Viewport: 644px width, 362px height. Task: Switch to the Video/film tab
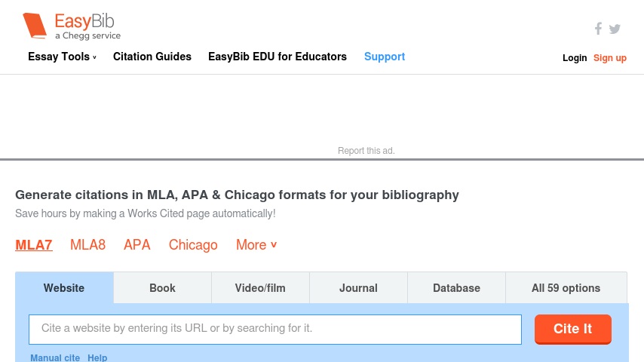tap(260, 287)
